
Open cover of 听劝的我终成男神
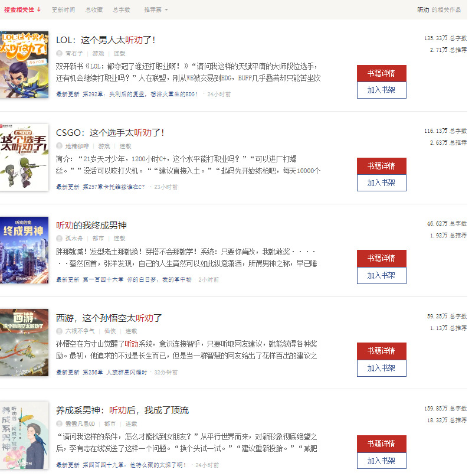(x=24, y=250)
